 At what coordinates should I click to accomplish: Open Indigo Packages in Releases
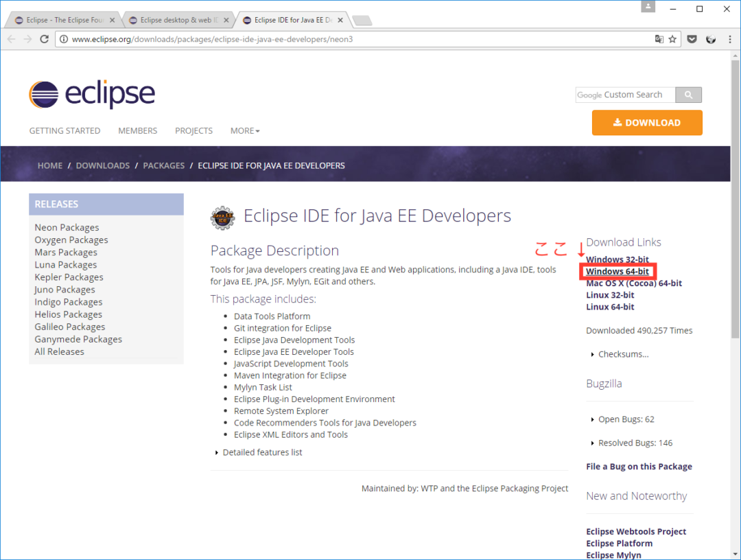pyautogui.click(x=69, y=302)
